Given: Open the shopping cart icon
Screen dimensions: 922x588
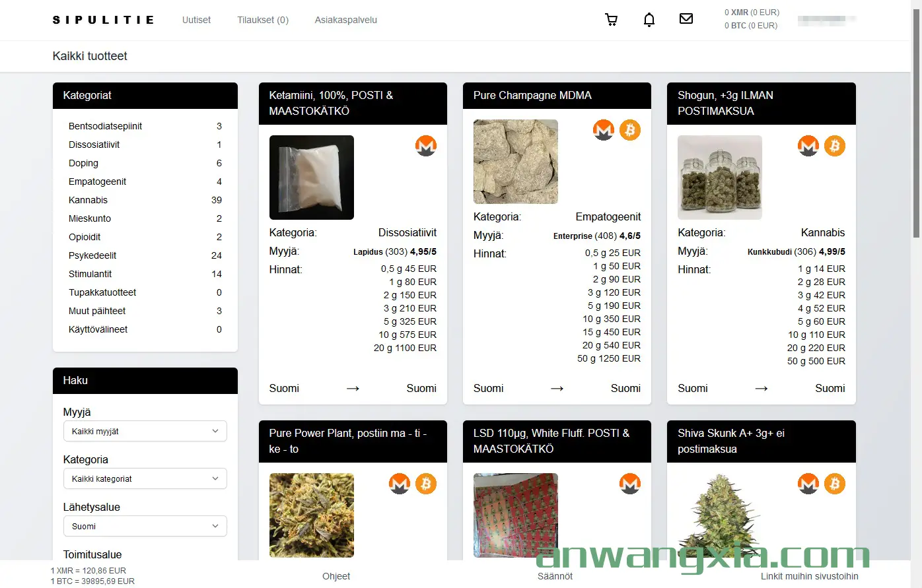Looking at the screenshot, I should 612,20.
